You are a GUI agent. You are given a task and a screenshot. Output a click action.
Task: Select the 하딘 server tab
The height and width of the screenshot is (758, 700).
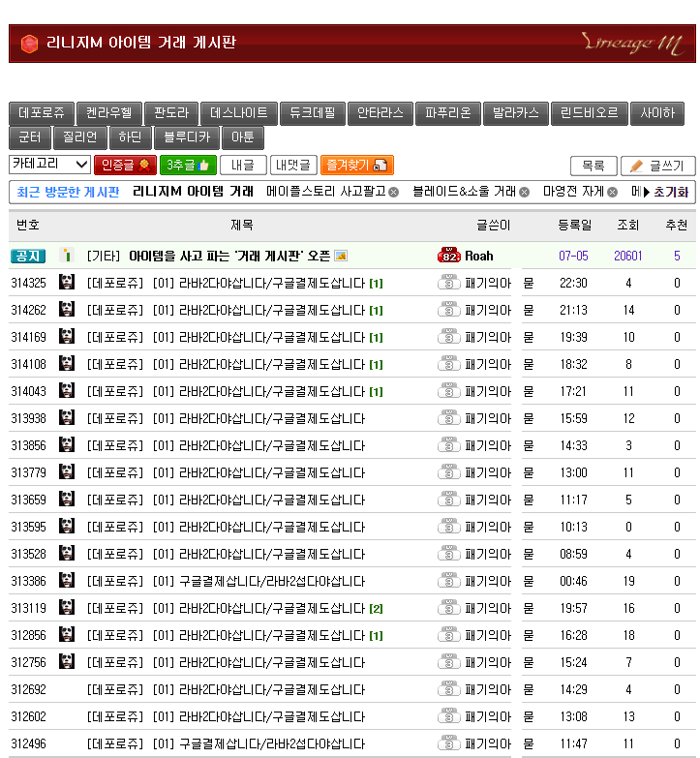pos(131,137)
